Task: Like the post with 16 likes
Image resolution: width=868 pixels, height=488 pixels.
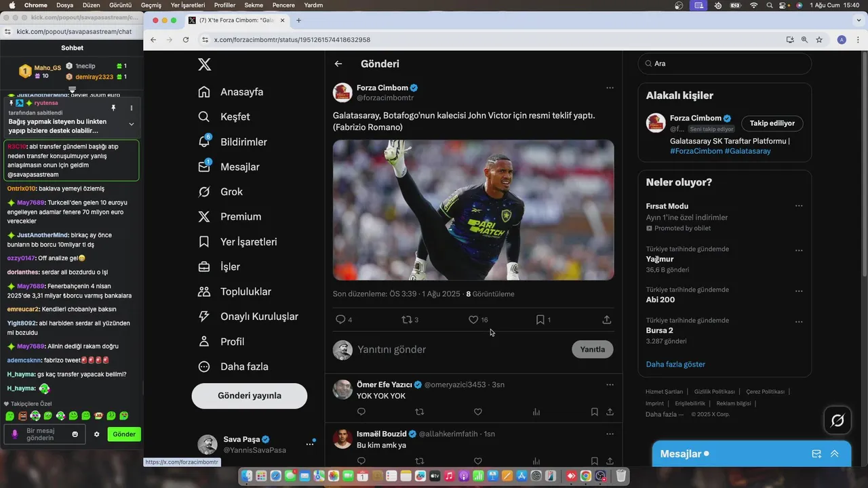Action: [x=473, y=319]
